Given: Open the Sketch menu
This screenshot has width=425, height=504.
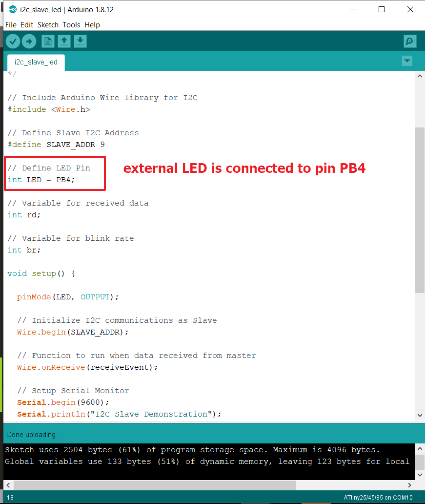Looking at the screenshot, I should coord(48,25).
